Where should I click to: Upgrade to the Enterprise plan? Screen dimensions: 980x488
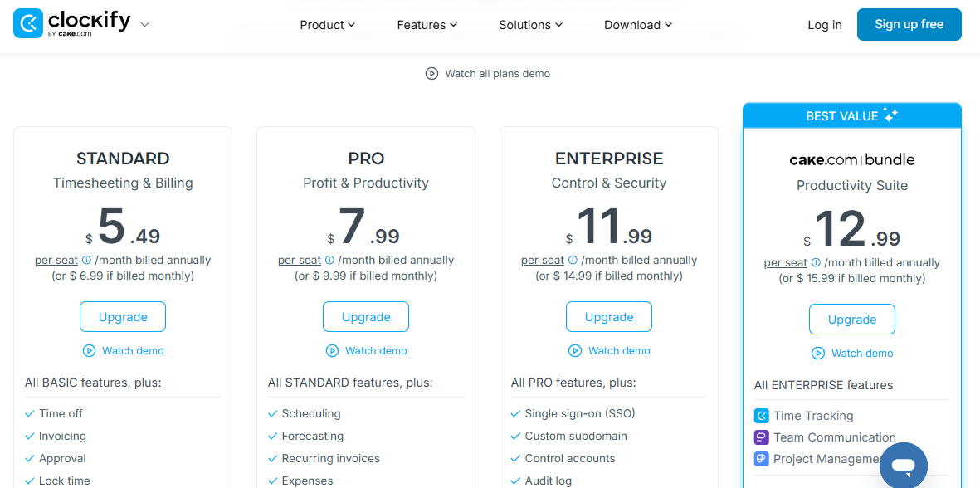pyautogui.click(x=608, y=317)
